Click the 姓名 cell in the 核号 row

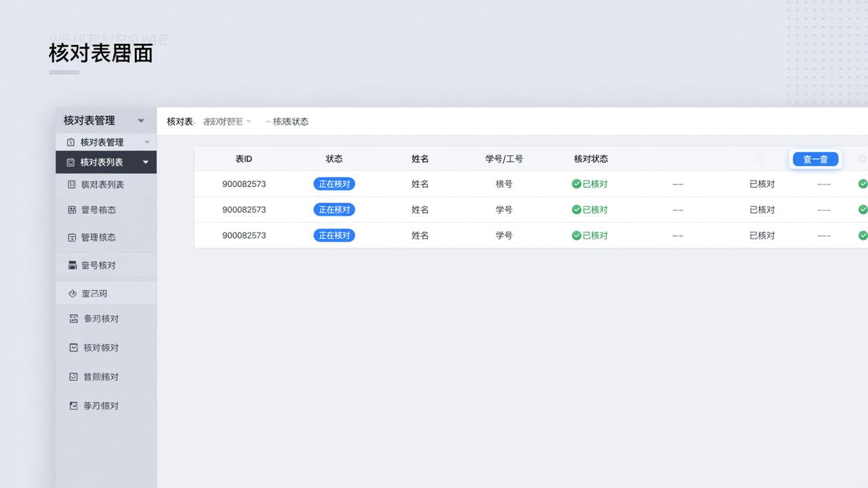point(420,184)
